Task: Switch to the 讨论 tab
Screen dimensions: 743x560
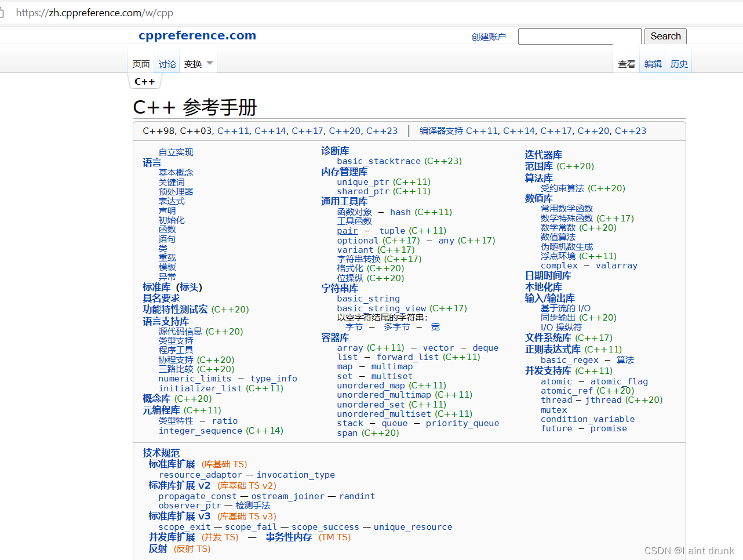Action: pos(167,64)
